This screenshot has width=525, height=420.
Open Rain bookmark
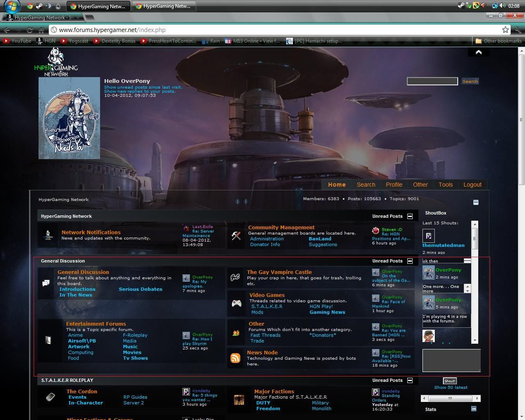tap(210, 41)
